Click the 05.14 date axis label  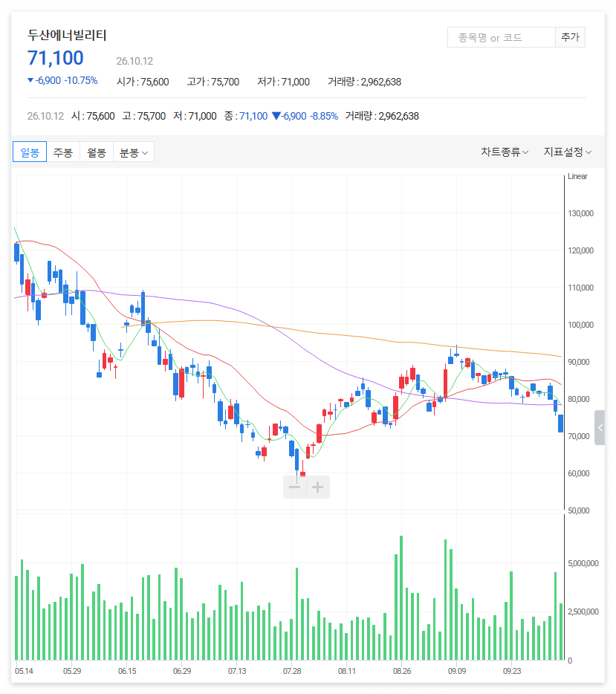point(24,671)
